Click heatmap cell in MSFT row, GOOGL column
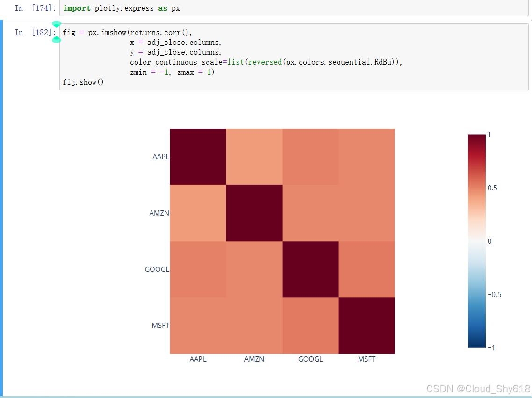This screenshot has width=532, height=398. (x=310, y=326)
